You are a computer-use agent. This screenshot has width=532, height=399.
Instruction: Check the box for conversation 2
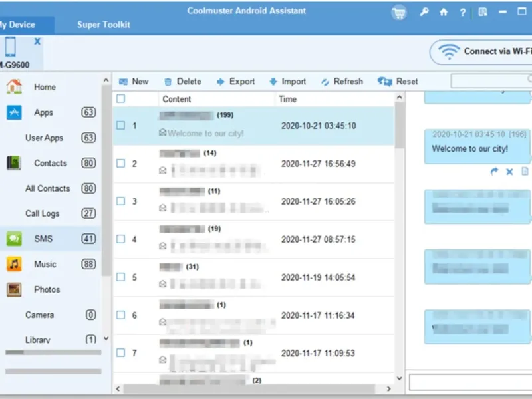(120, 163)
